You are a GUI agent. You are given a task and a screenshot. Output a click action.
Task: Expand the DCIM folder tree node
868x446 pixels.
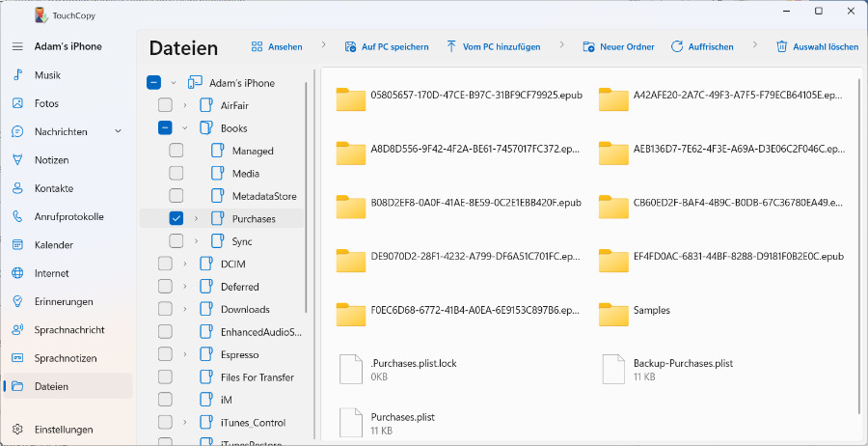(184, 264)
